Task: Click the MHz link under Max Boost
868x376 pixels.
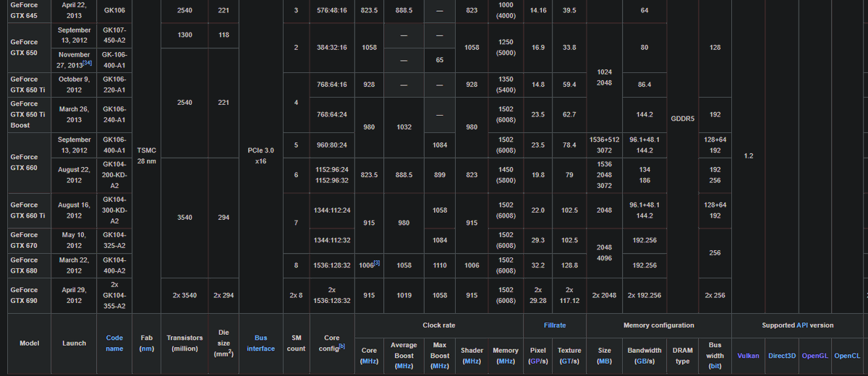Action: coord(439,366)
